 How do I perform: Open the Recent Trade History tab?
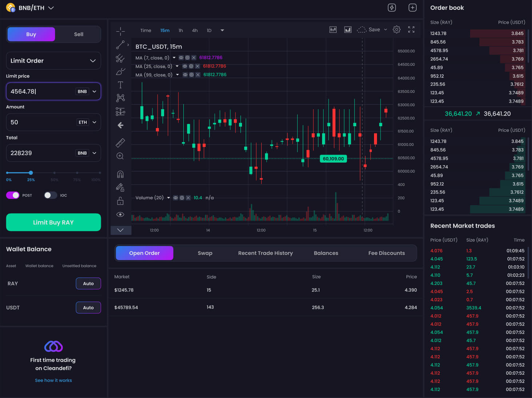click(x=265, y=253)
